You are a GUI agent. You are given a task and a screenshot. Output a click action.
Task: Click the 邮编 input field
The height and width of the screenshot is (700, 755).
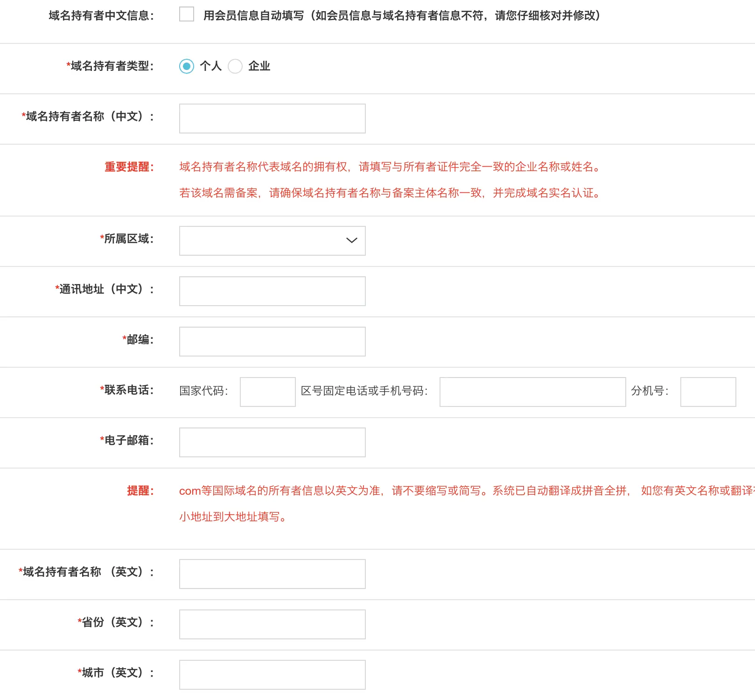pos(272,341)
